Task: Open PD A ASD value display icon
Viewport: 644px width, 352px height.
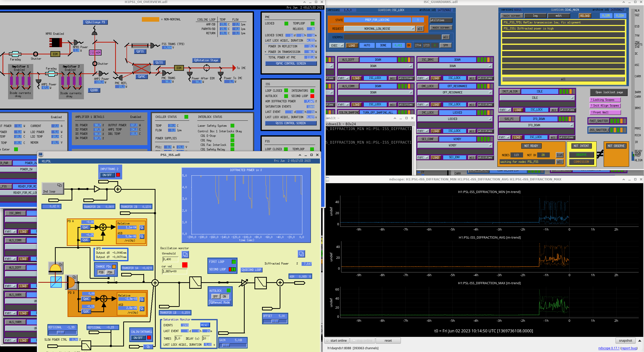Action: [x=142, y=236]
